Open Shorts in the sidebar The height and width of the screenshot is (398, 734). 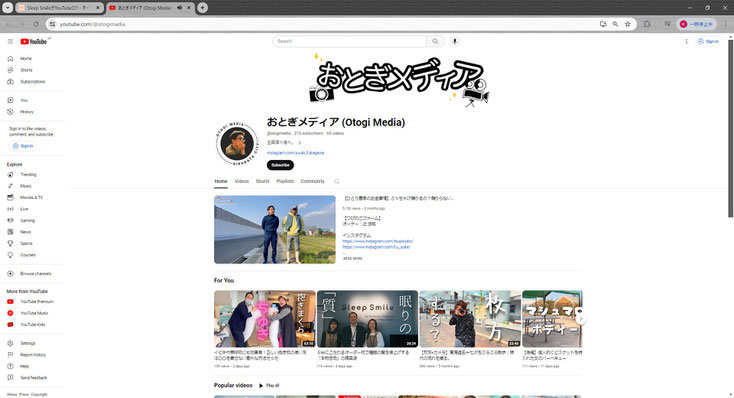pyautogui.click(x=26, y=70)
